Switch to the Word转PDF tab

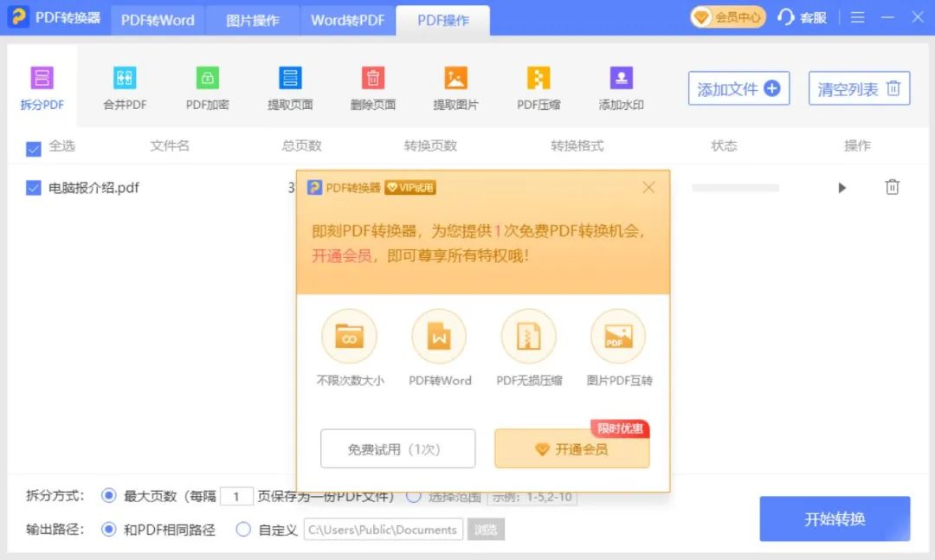pos(348,20)
